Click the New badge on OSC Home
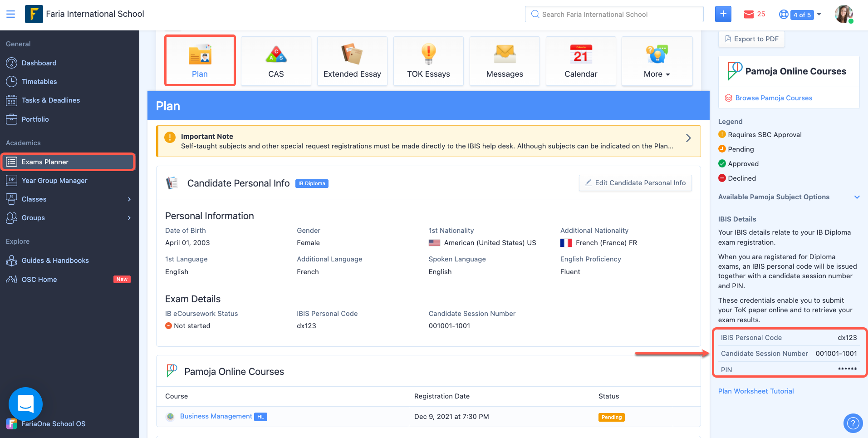The height and width of the screenshot is (438, 868). pos(122,279)
